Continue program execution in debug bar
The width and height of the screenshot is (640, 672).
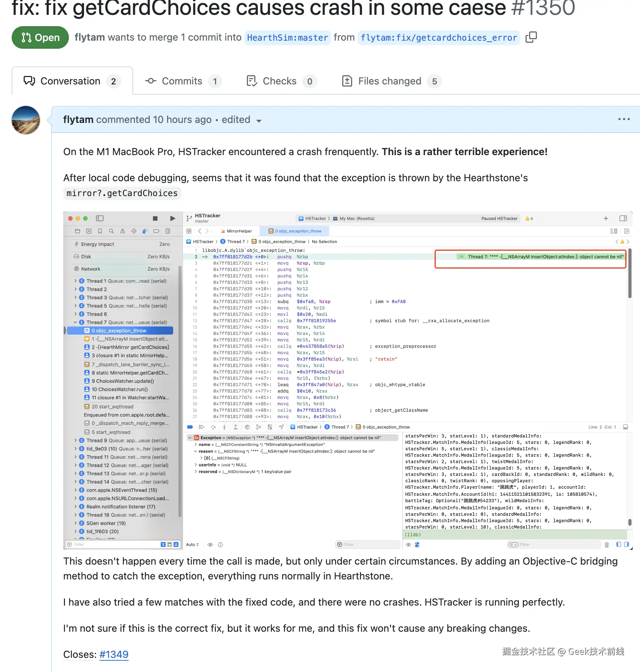tap(202, 427)
